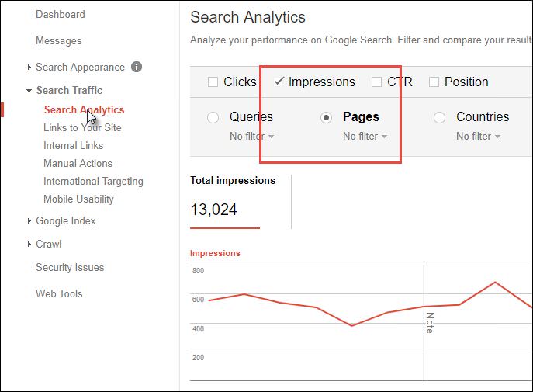
Task: Choose the Countries radio button
Action: coord(440,117)
